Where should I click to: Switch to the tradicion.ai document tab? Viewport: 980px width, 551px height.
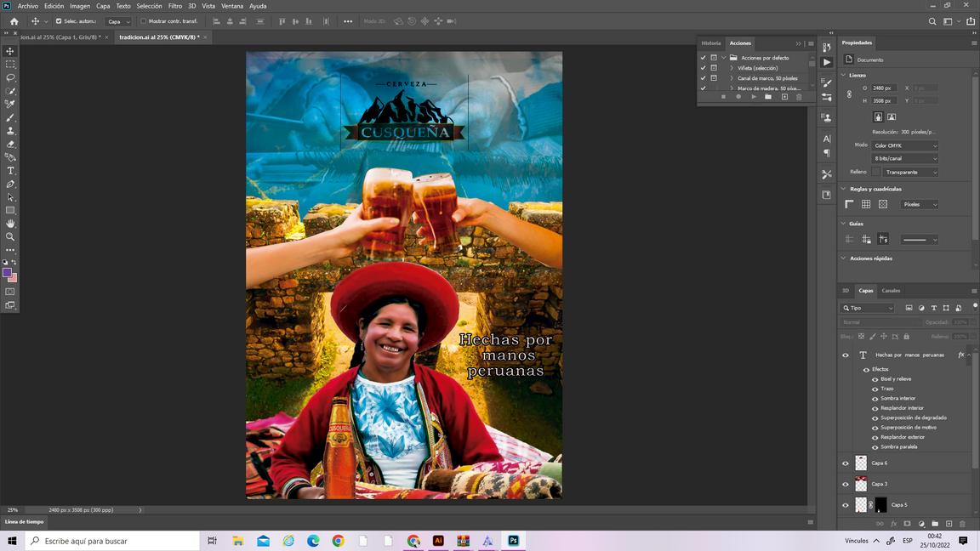tap(159, 37)
